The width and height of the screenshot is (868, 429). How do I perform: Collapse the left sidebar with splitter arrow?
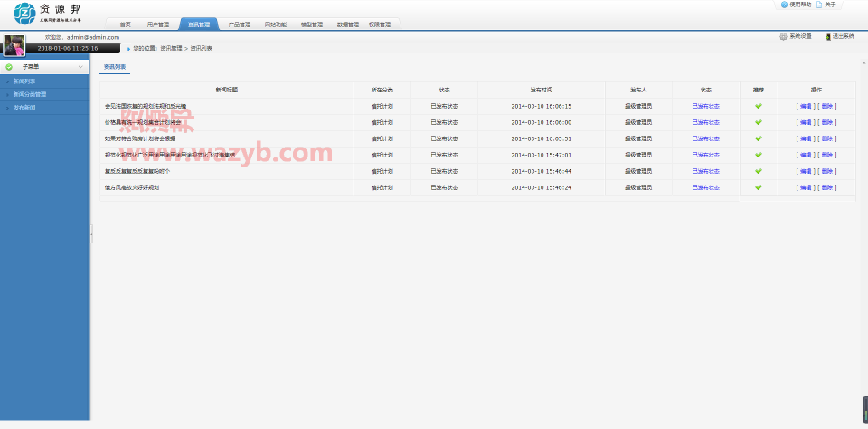(90, 234)
